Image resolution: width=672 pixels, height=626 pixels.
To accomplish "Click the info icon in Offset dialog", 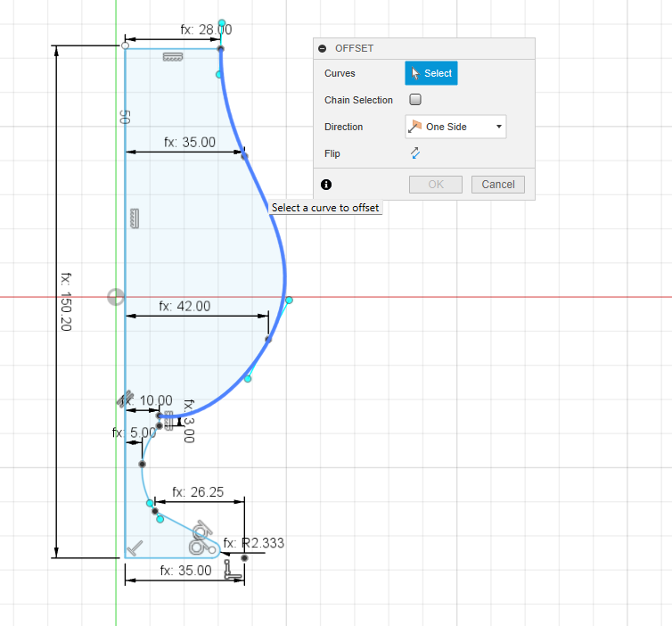I will click(326, 185).
